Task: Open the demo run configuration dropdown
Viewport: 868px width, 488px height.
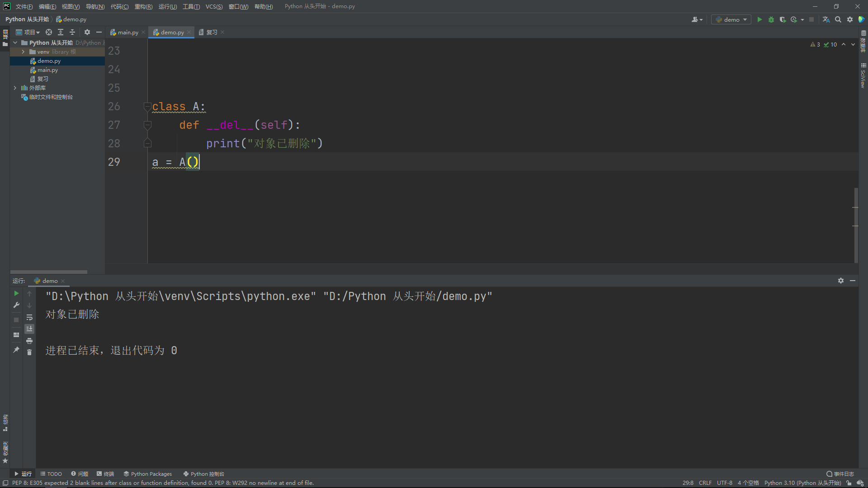Action: click(731, 19)
